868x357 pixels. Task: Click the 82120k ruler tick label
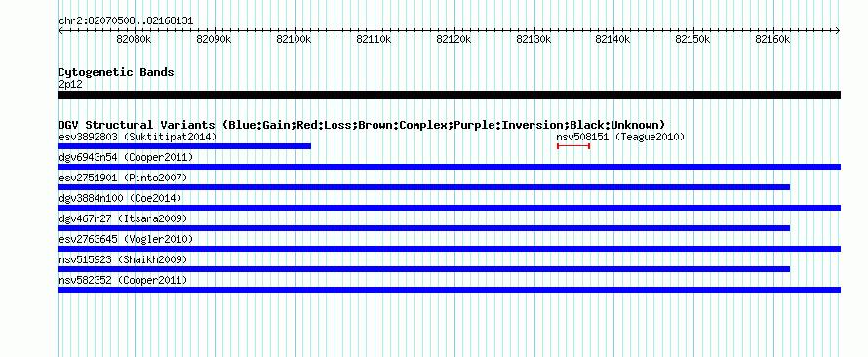click(454, 40)
